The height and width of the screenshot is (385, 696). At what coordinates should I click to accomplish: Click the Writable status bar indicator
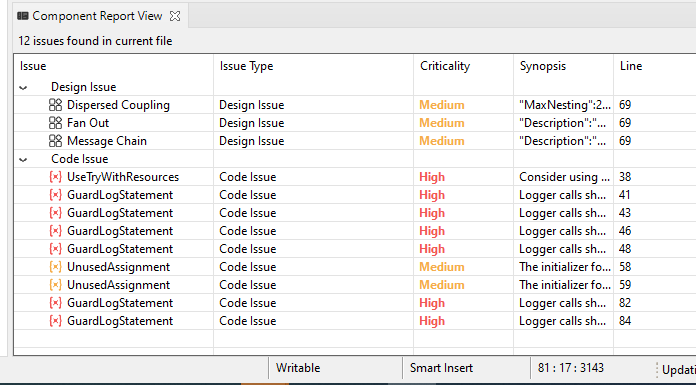[x=298, y=368]
